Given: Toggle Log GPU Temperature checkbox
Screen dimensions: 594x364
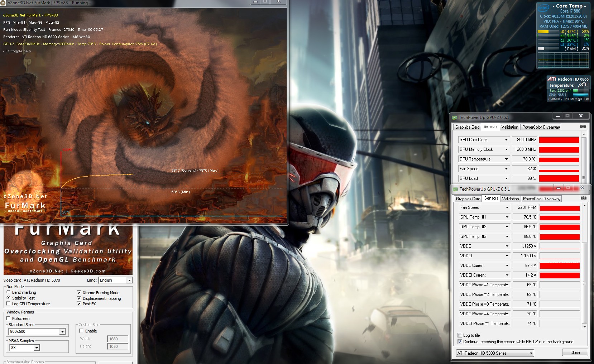Looking at the screenshot, I should 9,303.
